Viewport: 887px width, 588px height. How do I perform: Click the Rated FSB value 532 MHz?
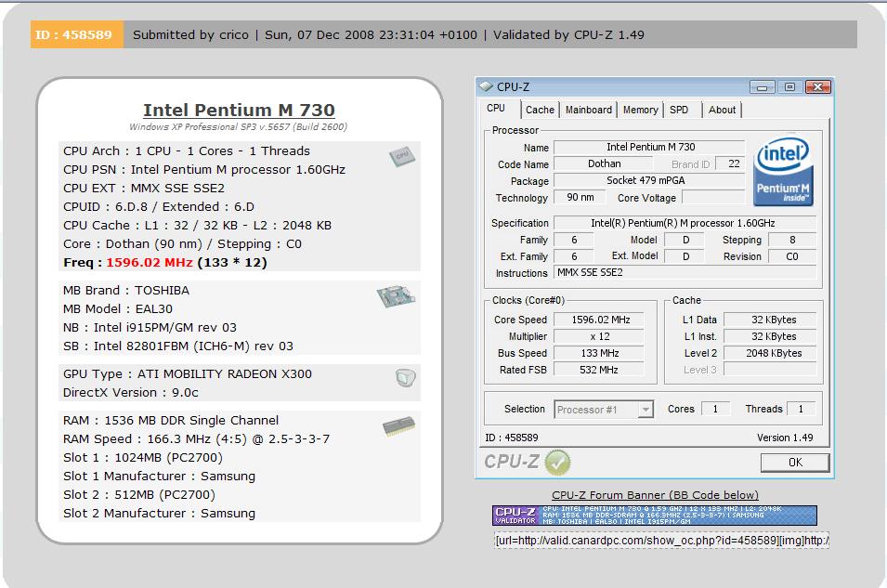(600, 370)
